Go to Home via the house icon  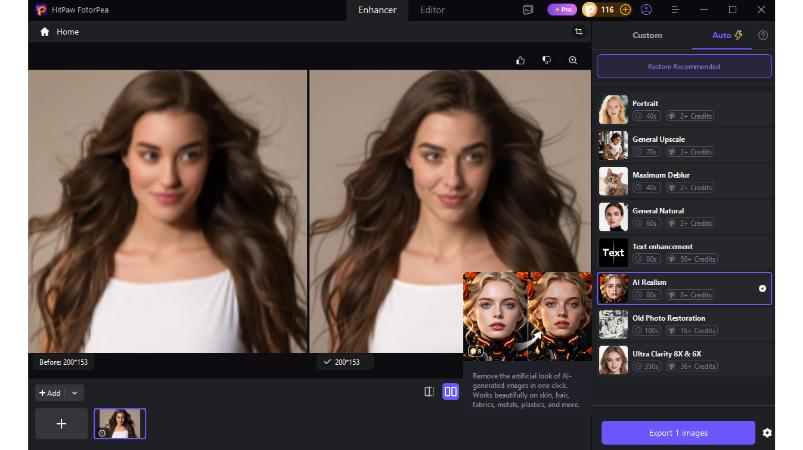tap(45, 32)
